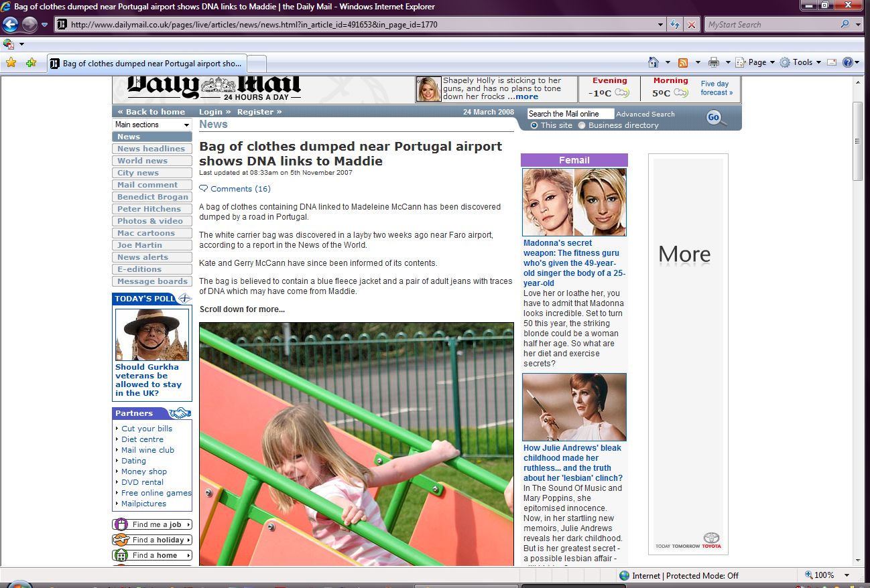
Task: Click in 'Search the Mail online' field
Action: pyautogui.click(x=570, y=114)
